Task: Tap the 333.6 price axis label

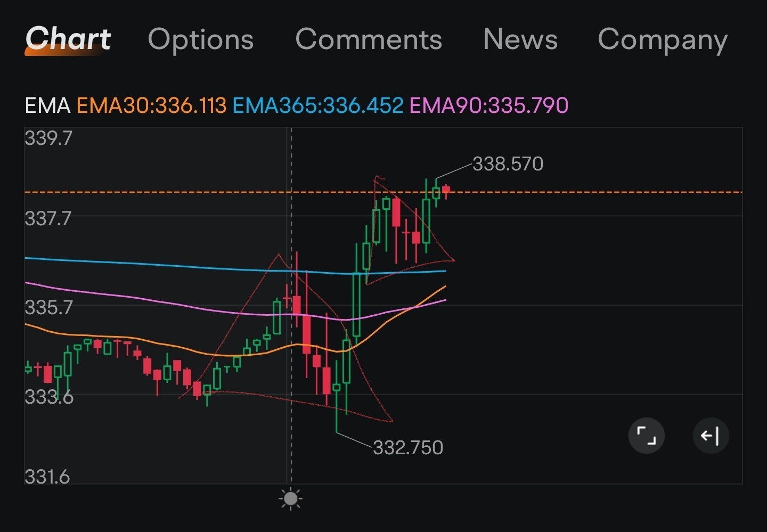Action: pos(49,397)
